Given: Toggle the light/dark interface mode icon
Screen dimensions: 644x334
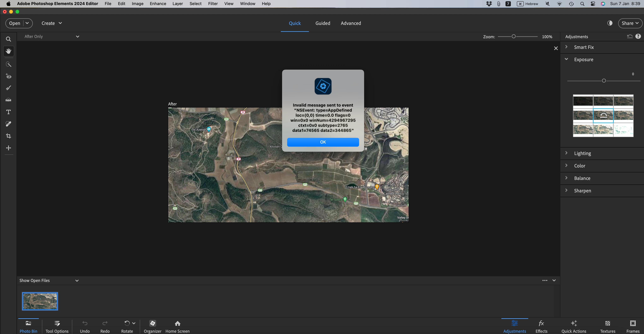Looking at the screenshot, I should coord(610,23).
